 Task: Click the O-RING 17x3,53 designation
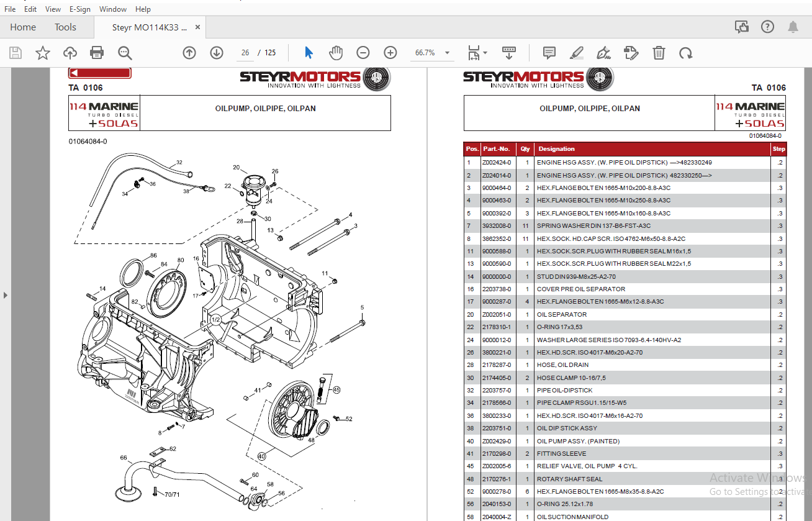[559, 327]
